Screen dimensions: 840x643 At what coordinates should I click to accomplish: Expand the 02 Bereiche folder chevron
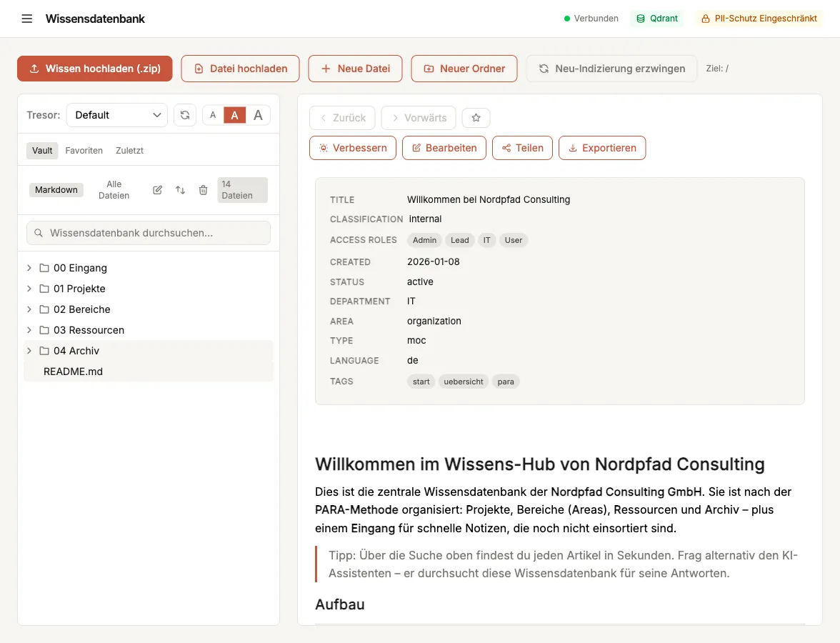(29, 309)
